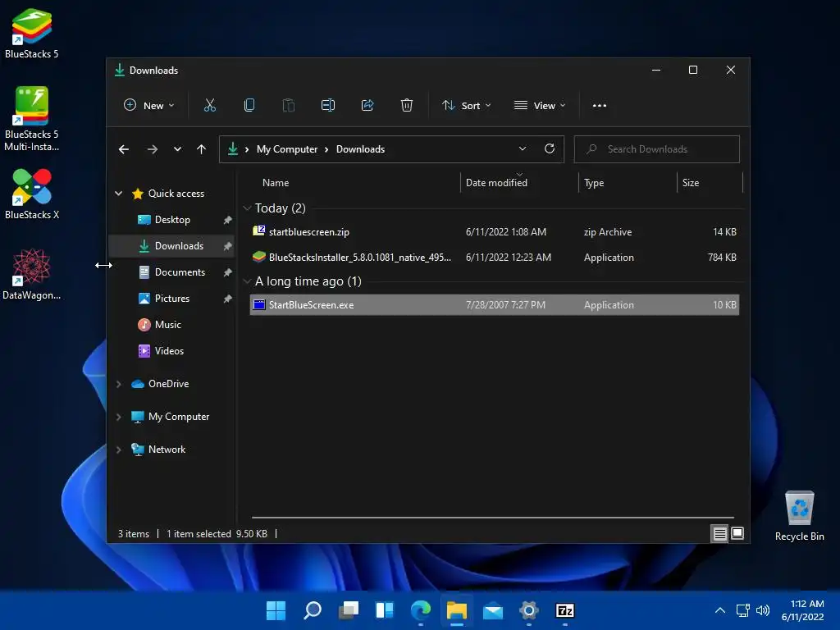
Task: Open Task View from the taskbar
Action: (349, 610)
